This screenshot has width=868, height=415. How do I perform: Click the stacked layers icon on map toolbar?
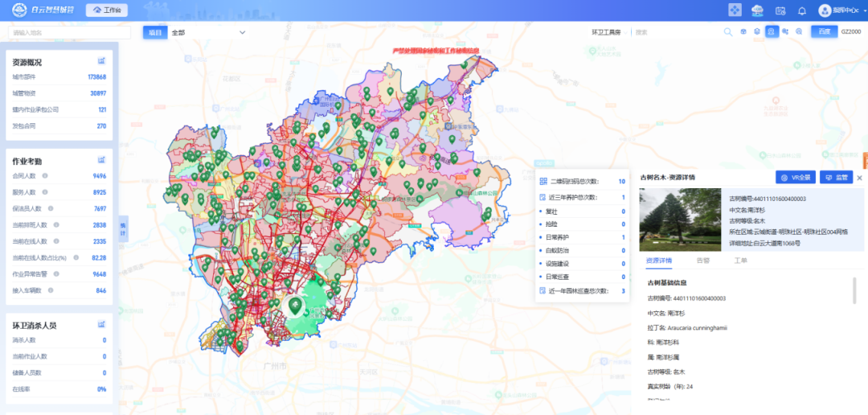coord(756,32)
